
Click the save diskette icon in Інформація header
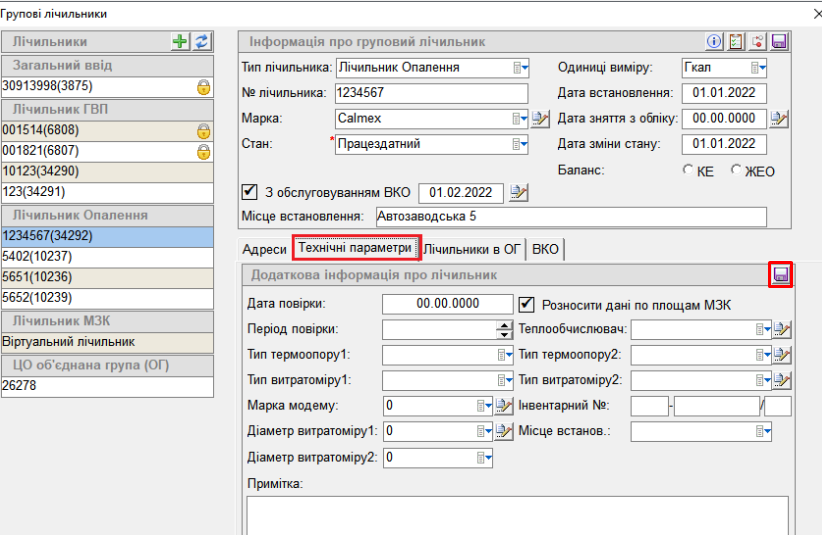pyautogui.click(x=779, y=41)
